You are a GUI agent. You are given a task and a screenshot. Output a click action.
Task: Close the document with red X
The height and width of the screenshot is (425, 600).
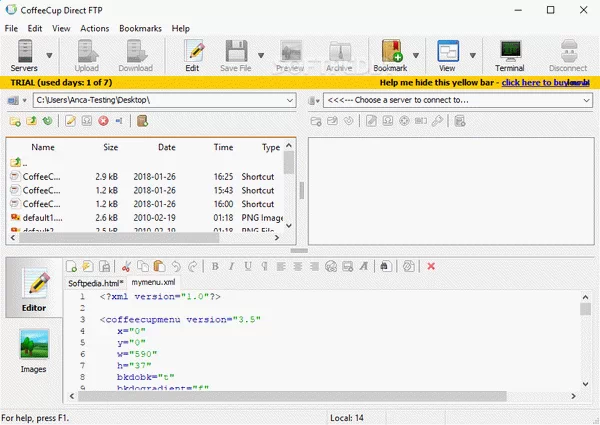(431, 266)
